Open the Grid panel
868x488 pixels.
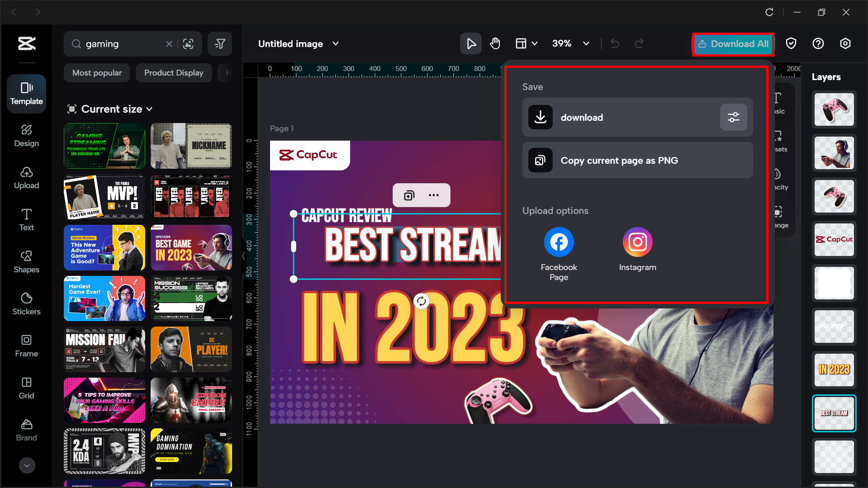(27, 388)
